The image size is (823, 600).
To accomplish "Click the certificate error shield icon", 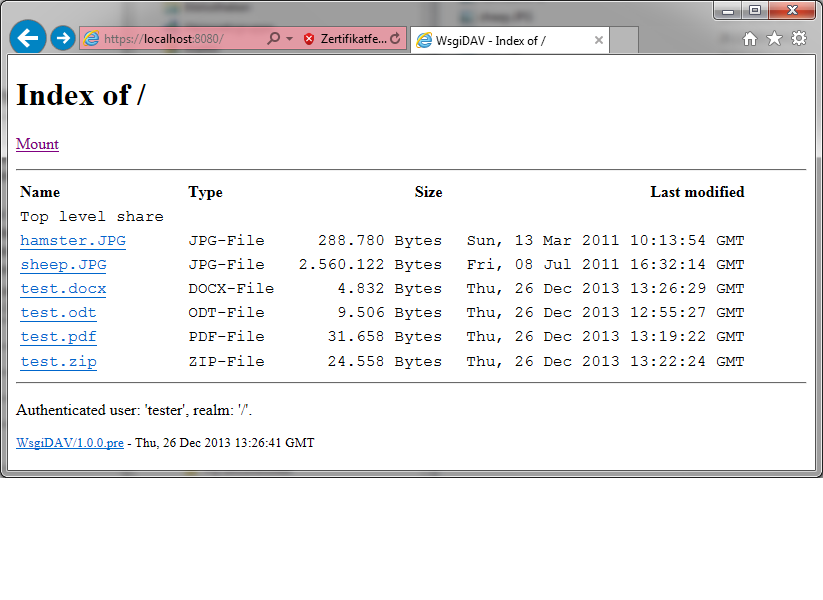I will tap(309, 39).
